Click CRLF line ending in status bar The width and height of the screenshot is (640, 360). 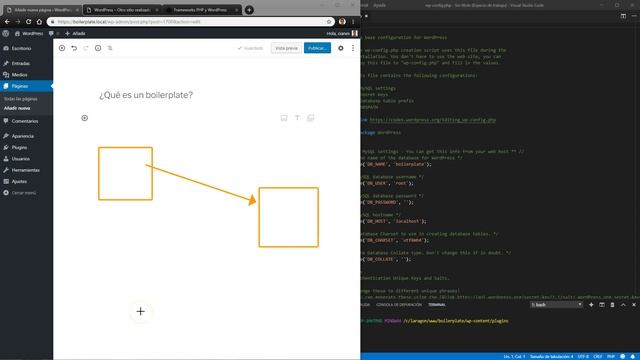point(598,357)
